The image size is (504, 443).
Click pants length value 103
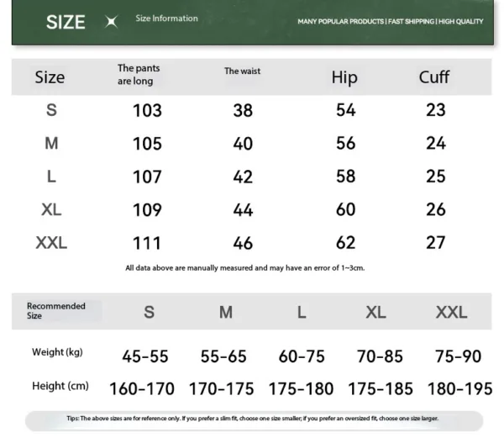coord(147,110)
